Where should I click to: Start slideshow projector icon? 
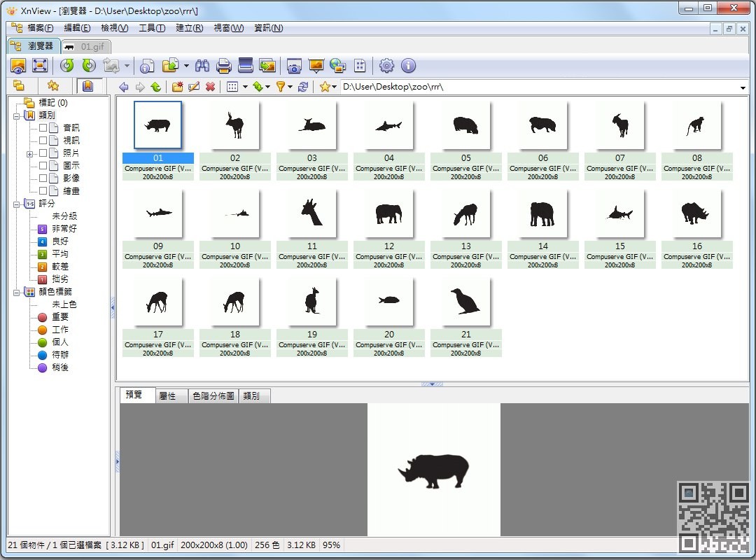(x=316, y=66)
